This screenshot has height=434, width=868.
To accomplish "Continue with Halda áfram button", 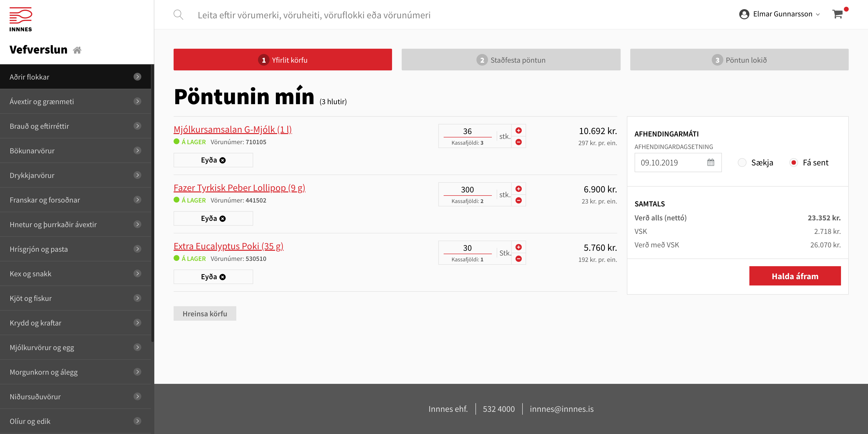I will (x=795, y=276).
